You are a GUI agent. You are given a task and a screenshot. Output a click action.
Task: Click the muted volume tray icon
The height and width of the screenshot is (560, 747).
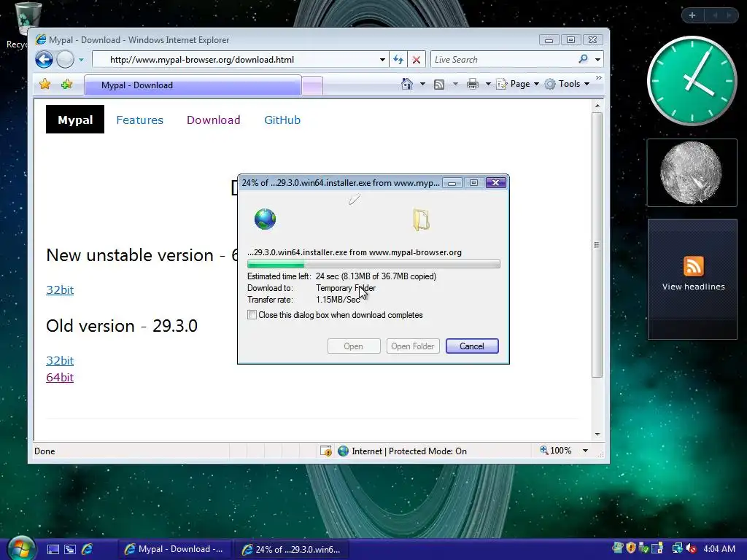[x=691, y=548]
